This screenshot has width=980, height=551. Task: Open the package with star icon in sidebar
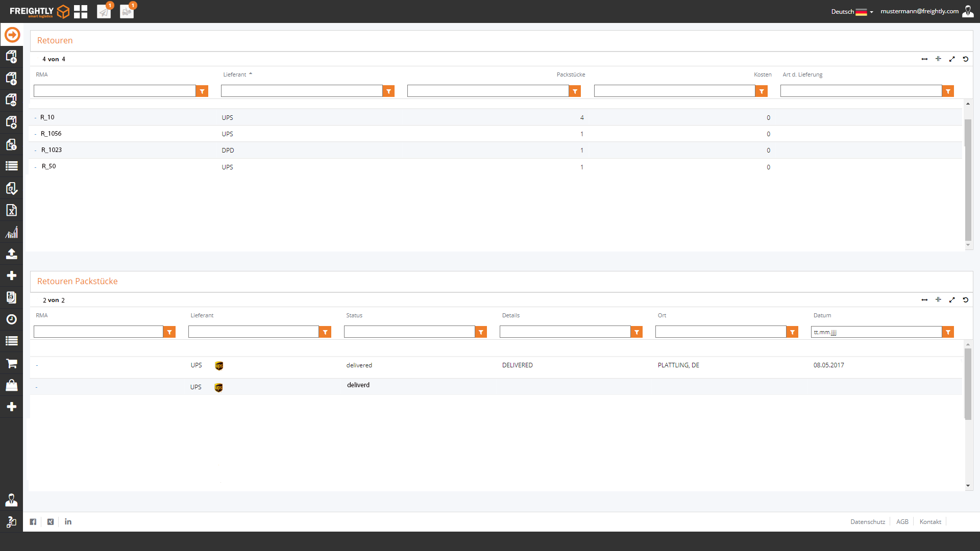pos(11,122)
